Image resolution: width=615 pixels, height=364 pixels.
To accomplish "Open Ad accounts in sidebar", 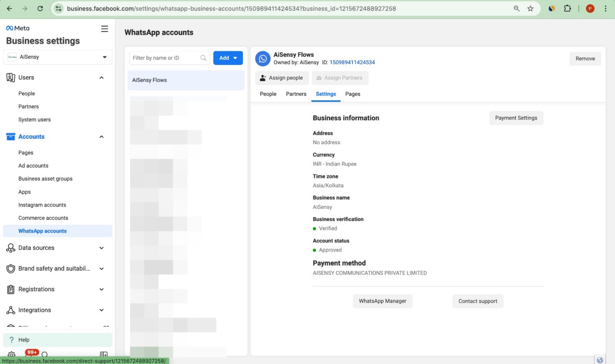I will [x=33, y=166].
